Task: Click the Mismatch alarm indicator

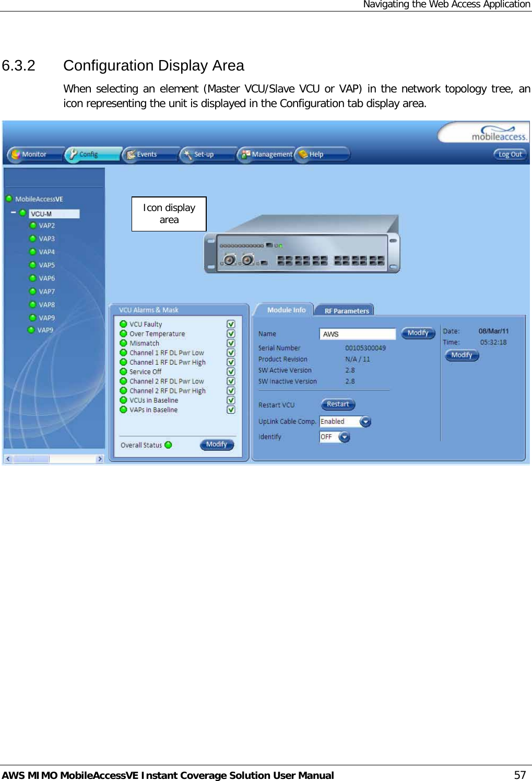Action: click(124, 343)
